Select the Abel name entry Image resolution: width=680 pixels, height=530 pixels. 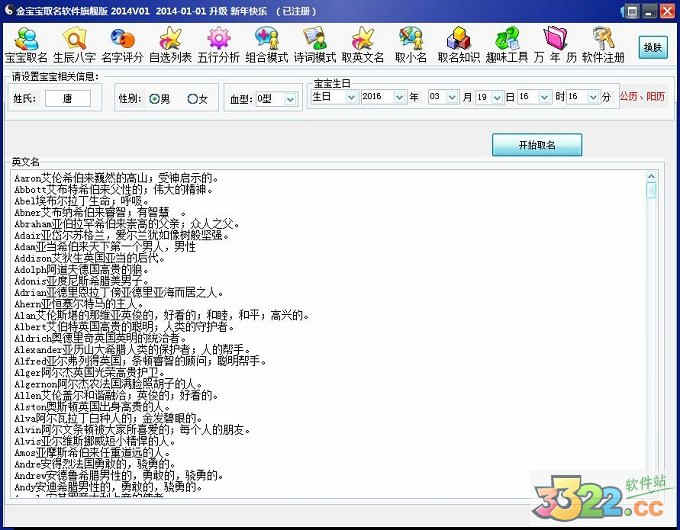(81, 201)
